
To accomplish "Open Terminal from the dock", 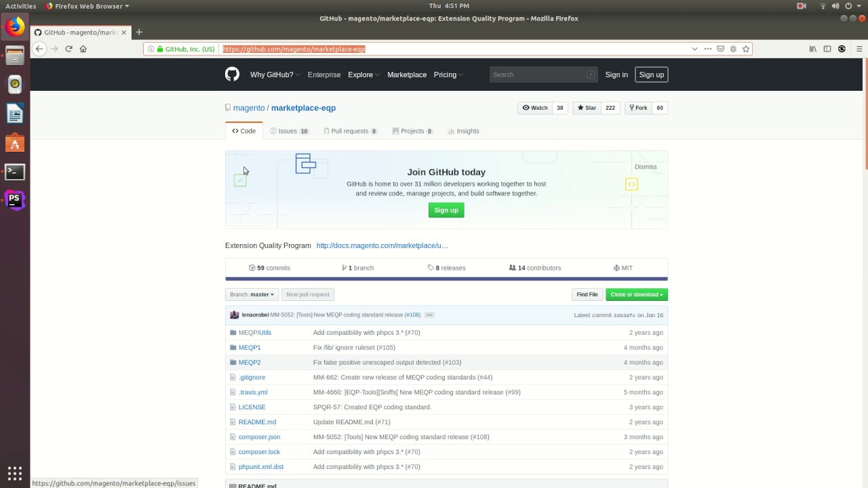I will [15, 171].
